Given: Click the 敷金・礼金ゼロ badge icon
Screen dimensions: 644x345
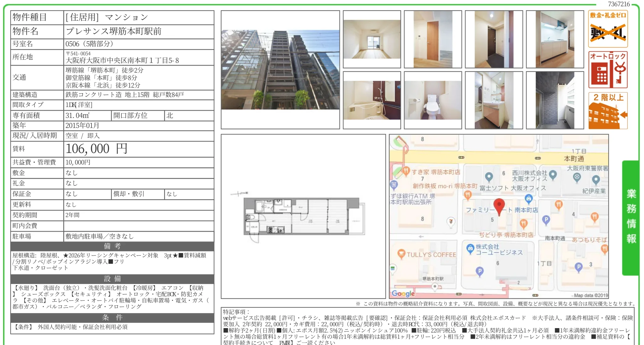Looking at the screenshot, I should coord(608,28).
